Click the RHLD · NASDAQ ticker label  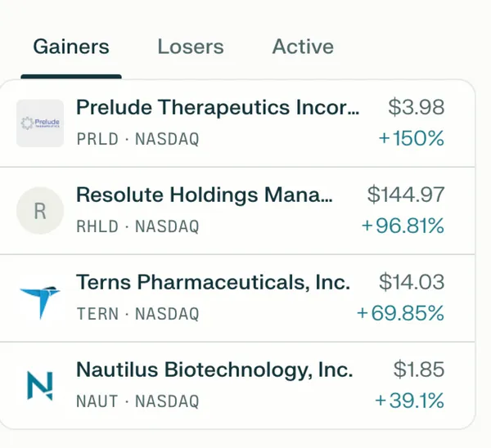coord(137,226)
